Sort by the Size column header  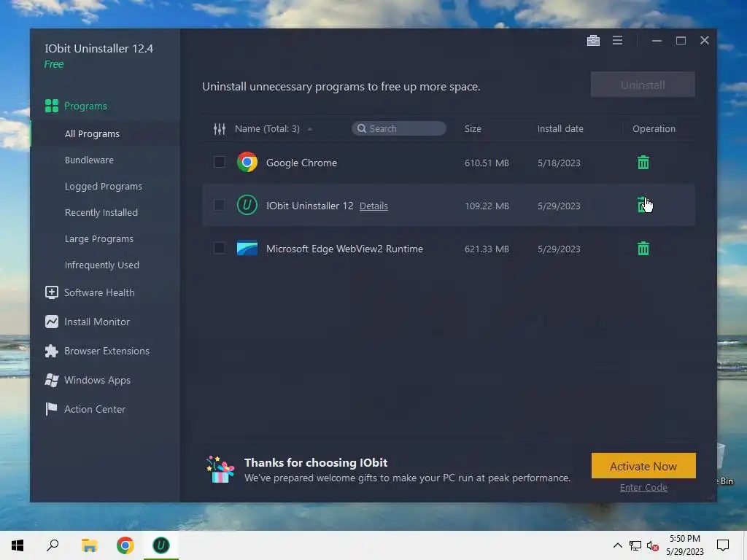tap(473, 128)
